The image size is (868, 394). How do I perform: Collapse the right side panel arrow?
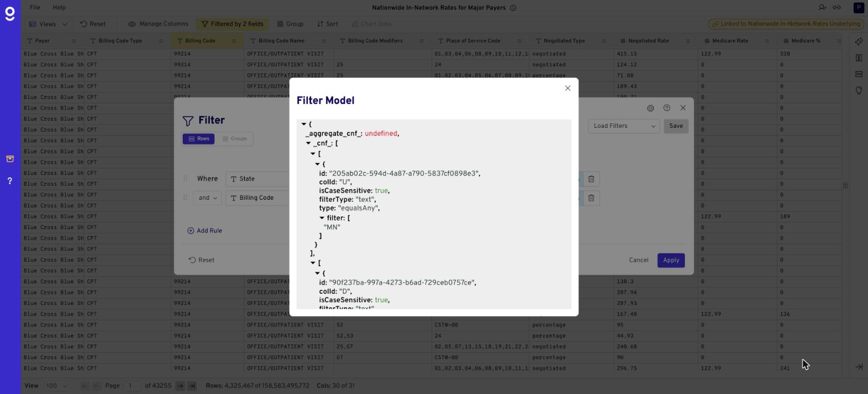(859, 367)
